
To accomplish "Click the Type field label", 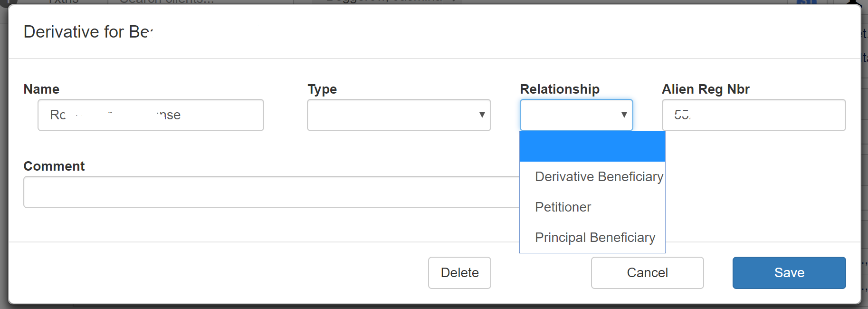I will [x=322, y=89].
